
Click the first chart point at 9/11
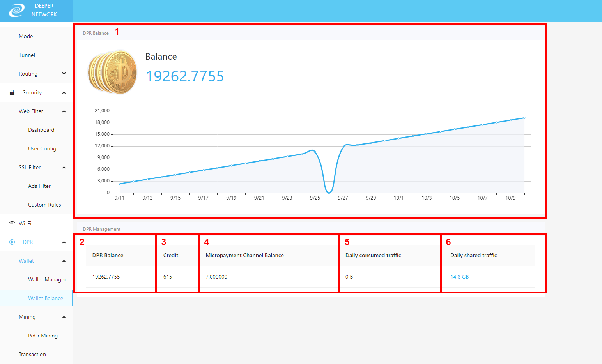pos(120,184)
